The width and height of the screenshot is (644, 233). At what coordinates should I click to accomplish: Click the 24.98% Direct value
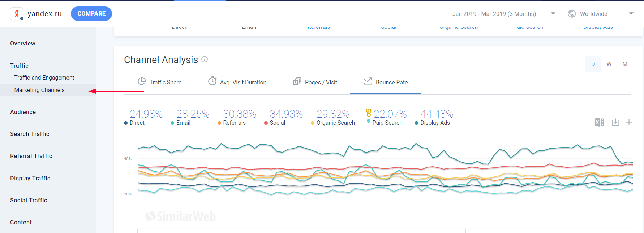(x=146, y=114)
